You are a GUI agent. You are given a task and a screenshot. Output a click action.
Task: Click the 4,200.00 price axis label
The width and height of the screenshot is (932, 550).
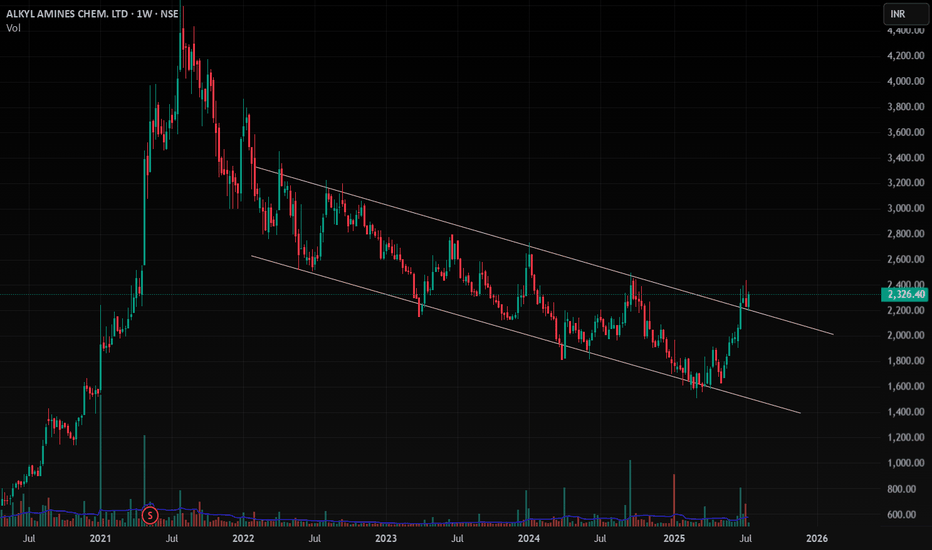coord(906,55)
